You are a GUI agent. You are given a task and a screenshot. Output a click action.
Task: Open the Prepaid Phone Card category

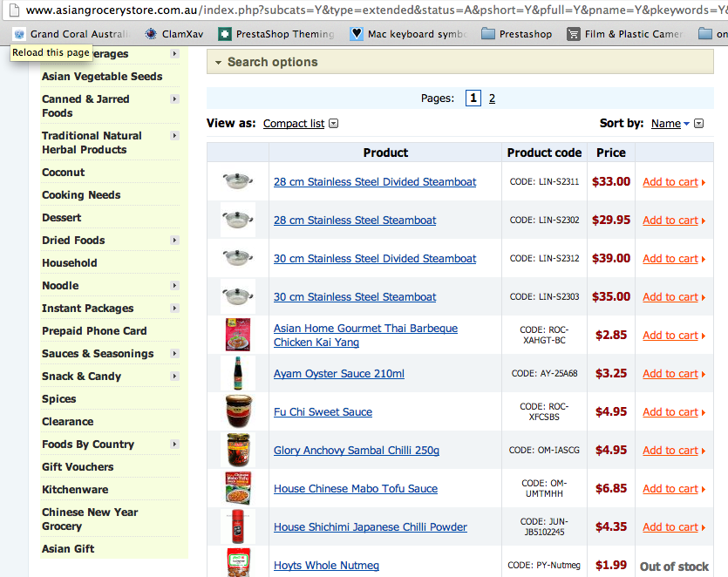(x=94, y=331)
